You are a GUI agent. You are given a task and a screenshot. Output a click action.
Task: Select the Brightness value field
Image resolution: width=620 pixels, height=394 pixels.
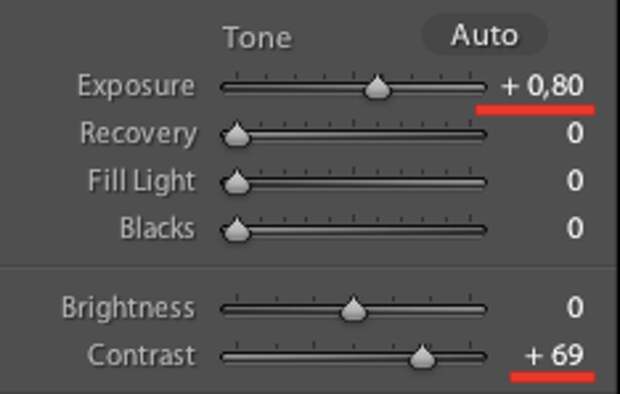point(575,307)
